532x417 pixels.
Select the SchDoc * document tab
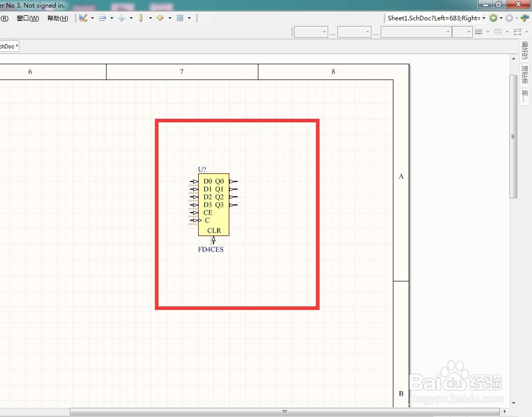pyautogui.click(x=9, y=46)
